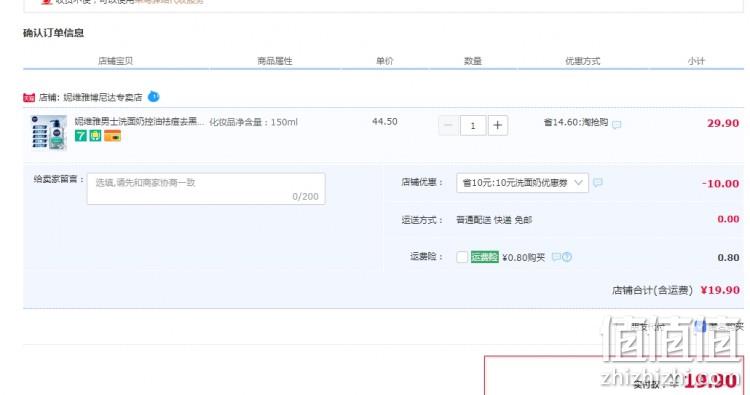Image resolution: width=750 pixels, height=395 pixels.
Task: Open the 妮维雅博尼达专卖店 shop link
Action: pyautogui.click(x=103, y=98)
